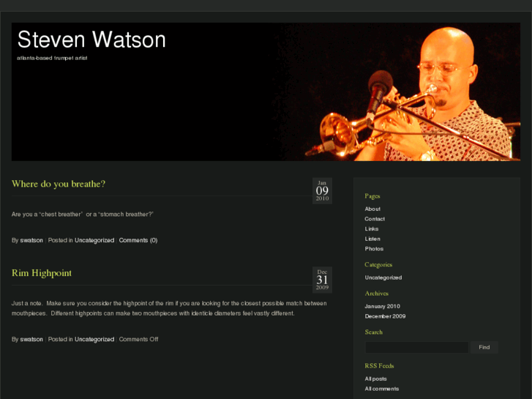Click swatson author link on first post

coord(31,240)
